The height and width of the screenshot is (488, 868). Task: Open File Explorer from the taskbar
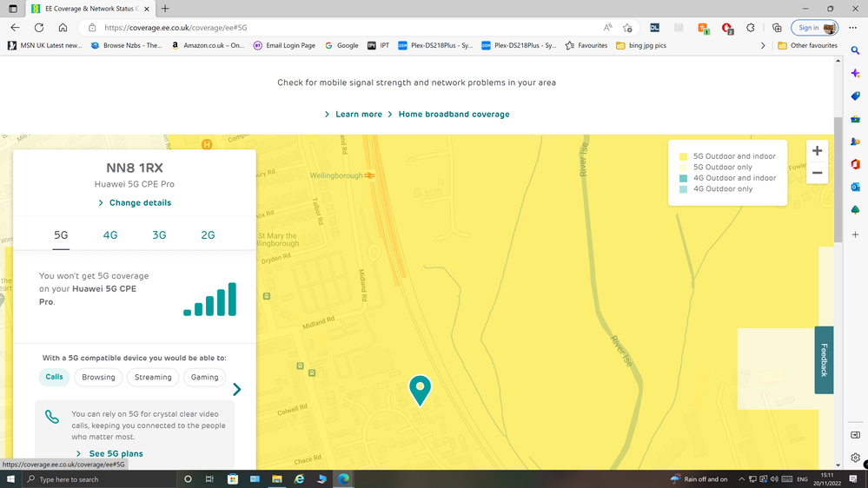[277, 479]
